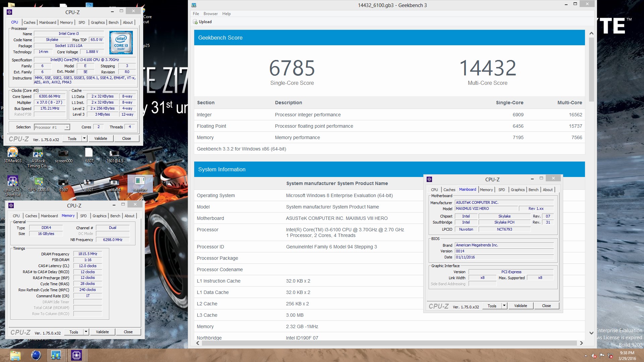
Task: Open the GPU-Z.0.8.6 desktop icon
Action: click(38, 184)
